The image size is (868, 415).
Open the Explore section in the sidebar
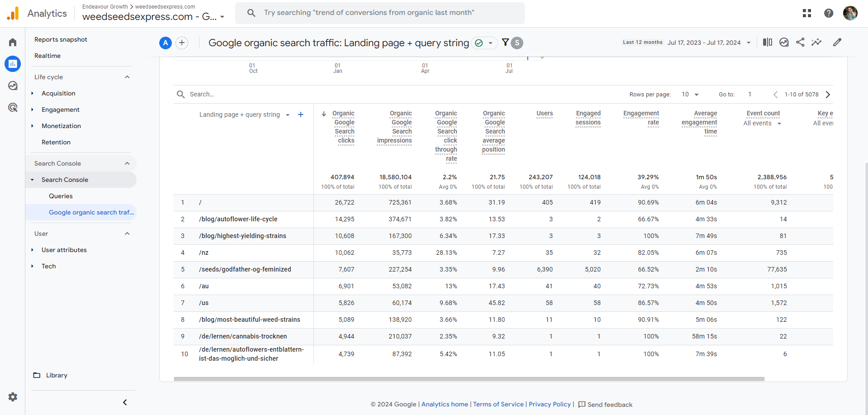(12, 86)
